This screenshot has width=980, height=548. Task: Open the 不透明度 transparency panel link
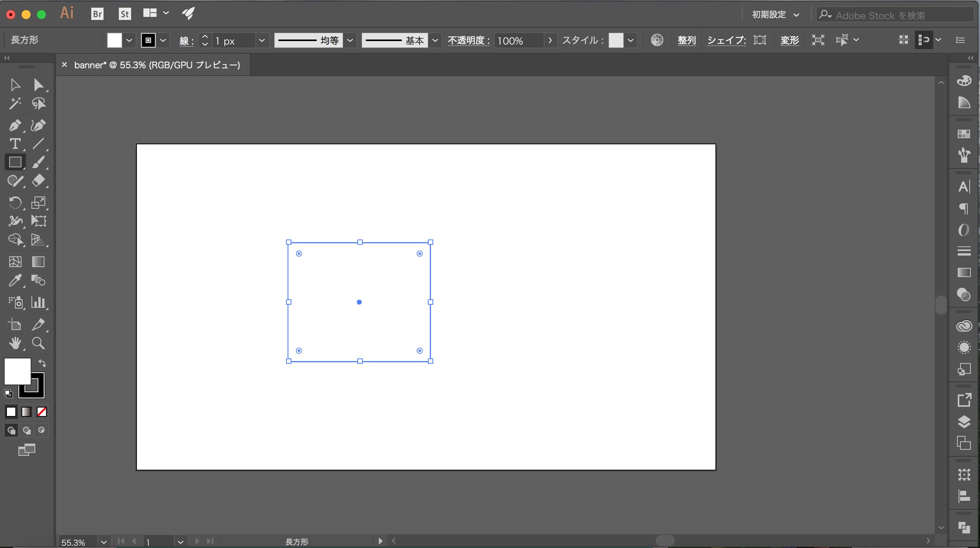coord(469,40)
